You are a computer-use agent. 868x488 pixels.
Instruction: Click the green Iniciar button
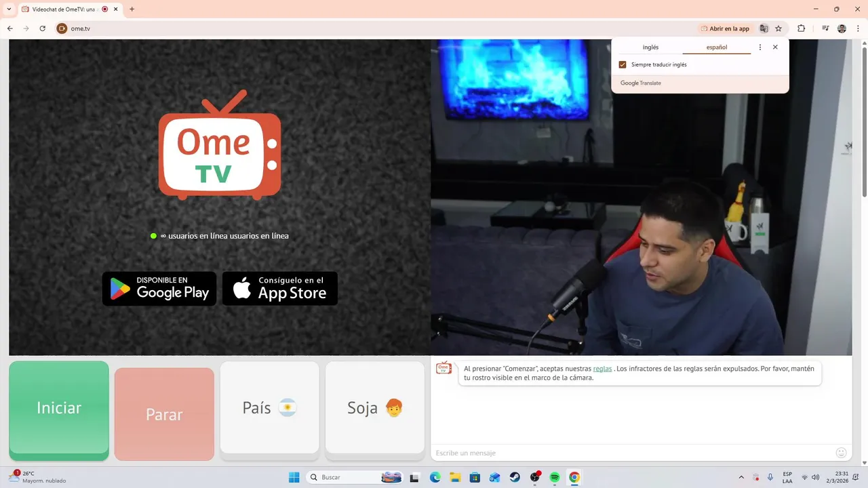pos(59,407)
